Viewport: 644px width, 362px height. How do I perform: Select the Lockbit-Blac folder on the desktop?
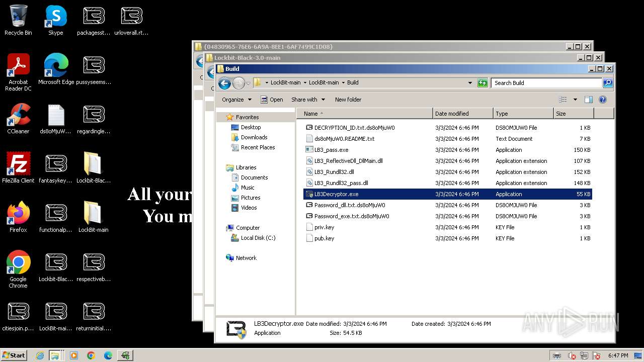94,168
